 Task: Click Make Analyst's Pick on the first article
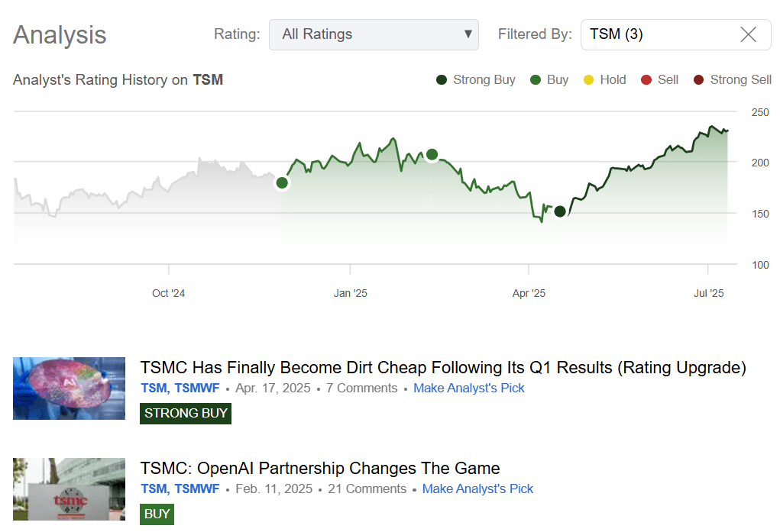(x=468, y=388)
